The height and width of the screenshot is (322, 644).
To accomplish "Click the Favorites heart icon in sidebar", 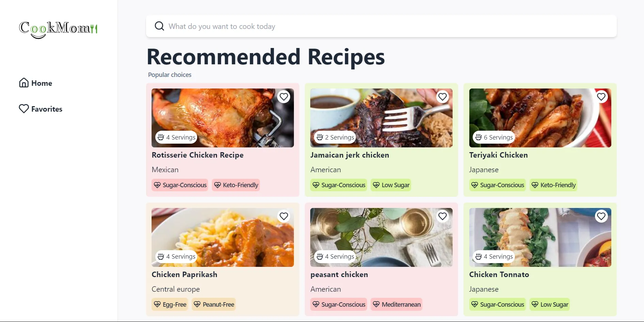I will tap(24, 109).
